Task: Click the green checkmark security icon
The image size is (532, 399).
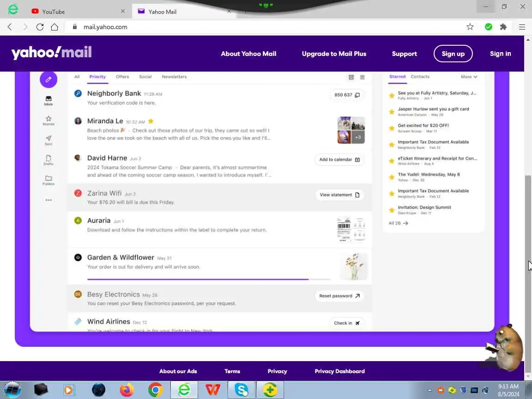Action: (x=488, y=27)
